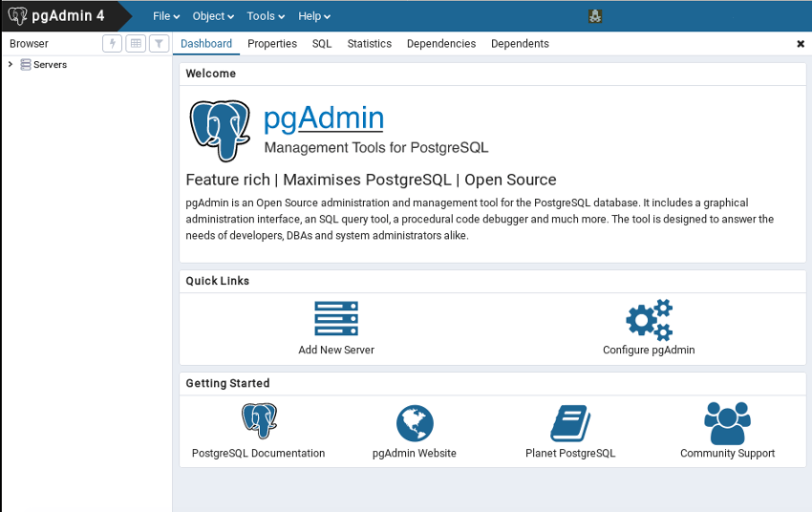Open the Tools menu dropdown
The height and width of the screenshot is (512, 812).
pos(266,16)
